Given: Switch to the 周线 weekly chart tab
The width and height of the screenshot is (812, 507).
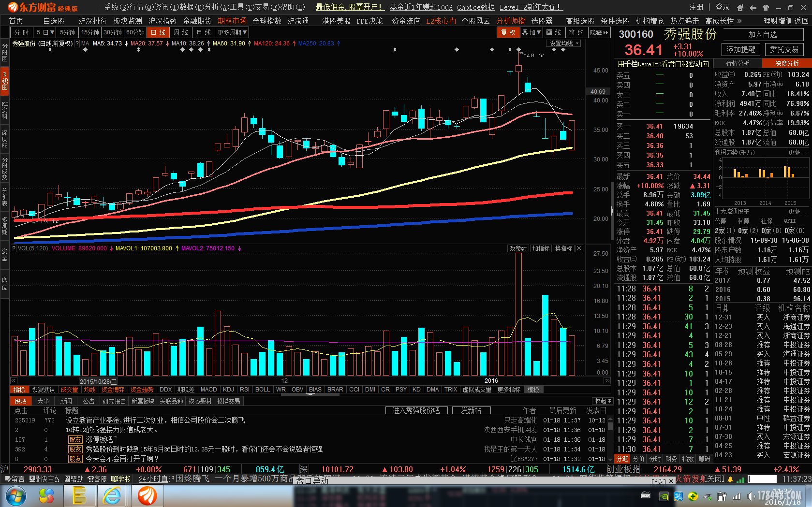Looking at the screenshot, I should point(181,32).
